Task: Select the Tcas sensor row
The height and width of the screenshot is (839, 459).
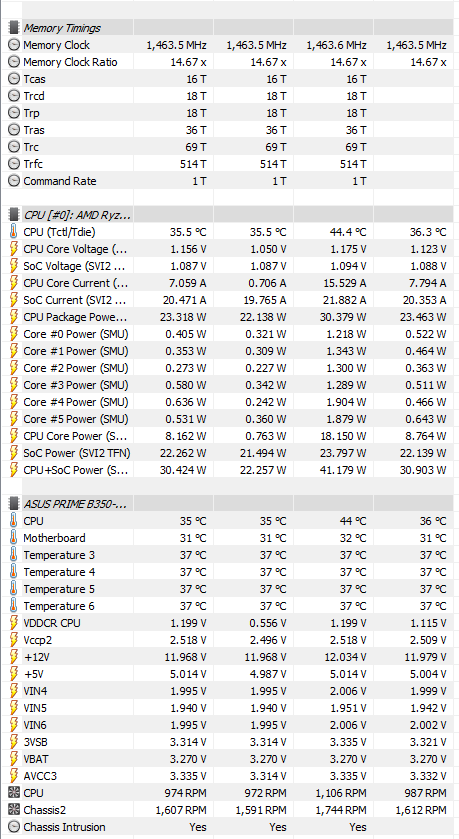Action: tap(230, 79)
